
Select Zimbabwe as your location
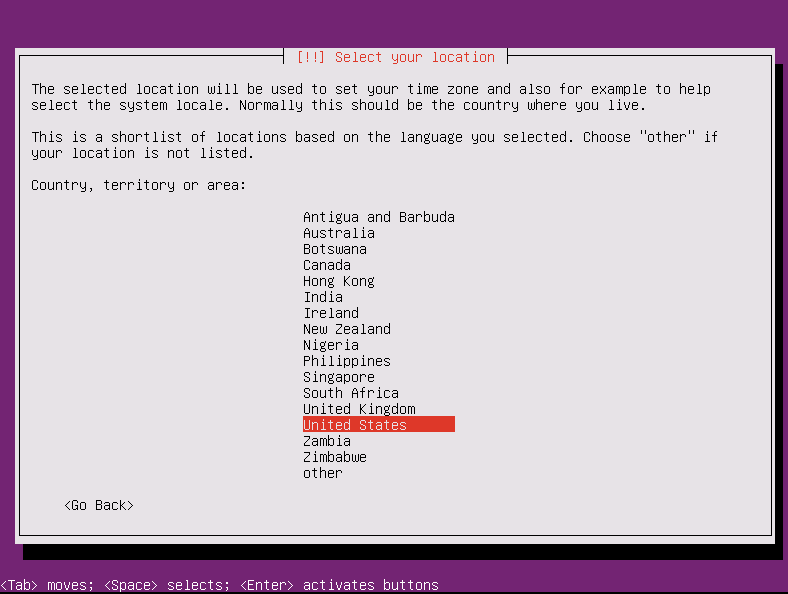pos(335,457)
